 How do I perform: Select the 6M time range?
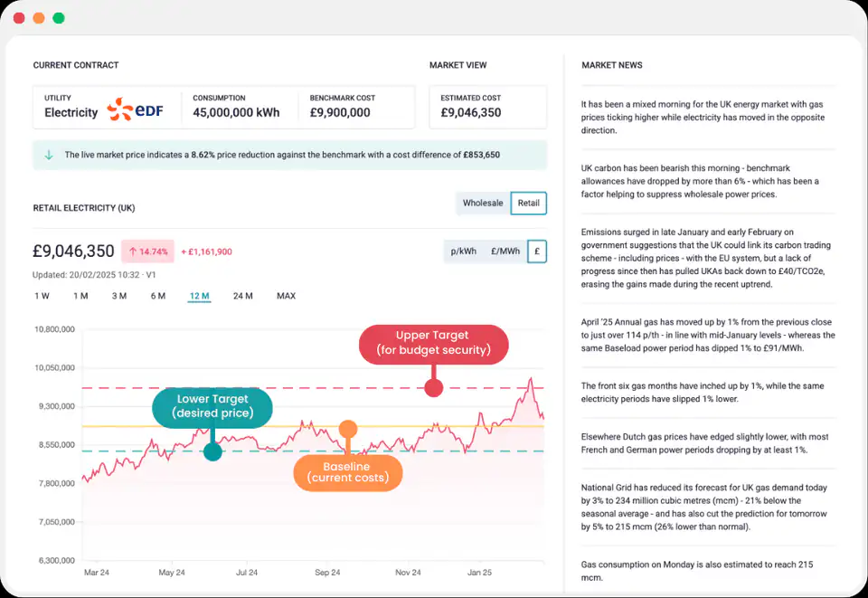(159, 295)
